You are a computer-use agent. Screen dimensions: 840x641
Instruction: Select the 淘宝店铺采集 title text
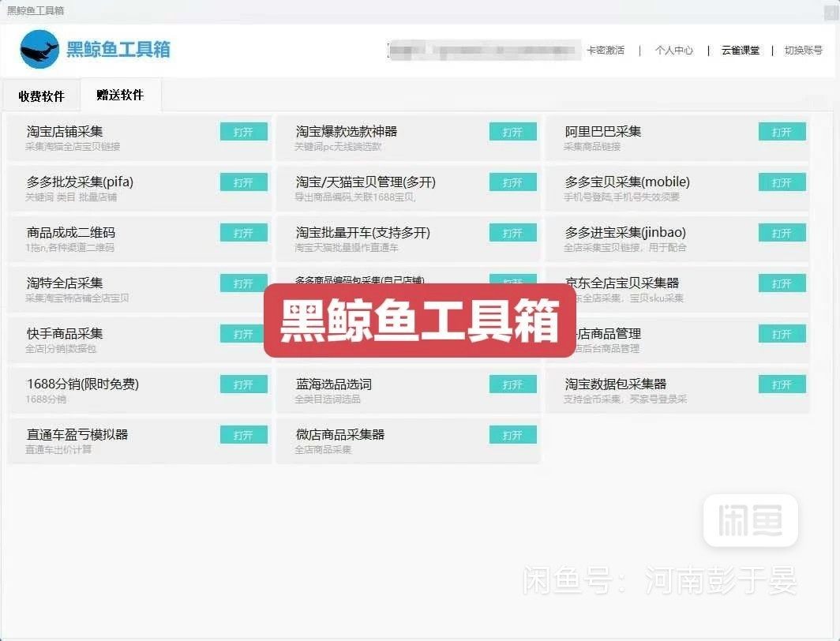click(x=64, y=132)
